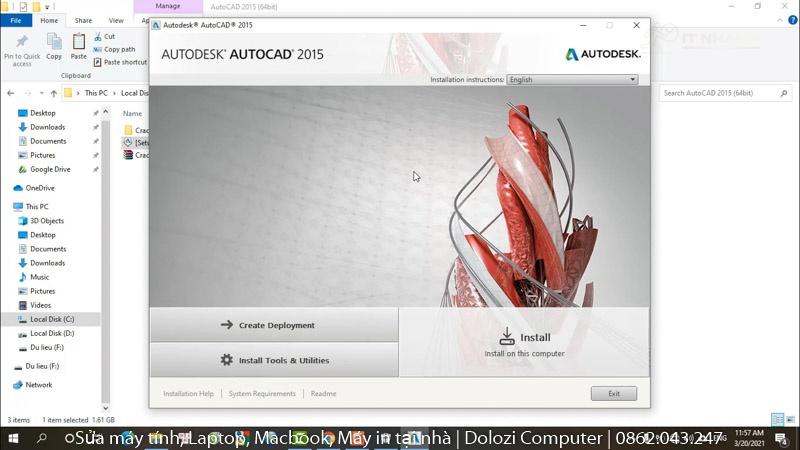
Task: Open Videos under This PC
Action: [40, 305]
